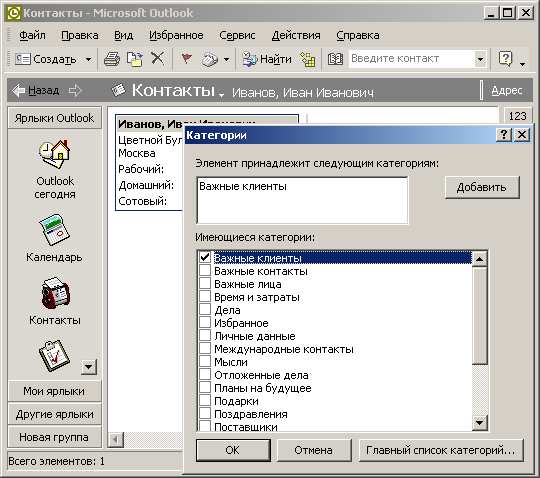
Task: Click the Print icon in toolbar
Action: point(112,59)
